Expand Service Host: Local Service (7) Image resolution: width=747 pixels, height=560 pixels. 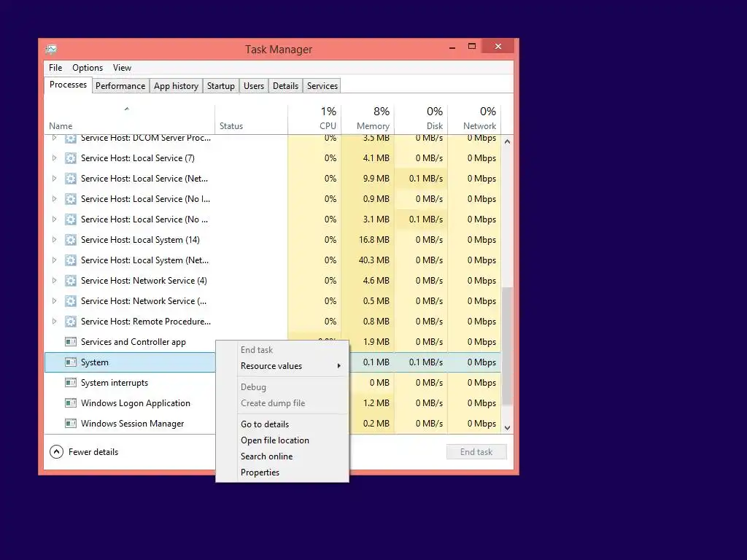click(x=54, y=158)
